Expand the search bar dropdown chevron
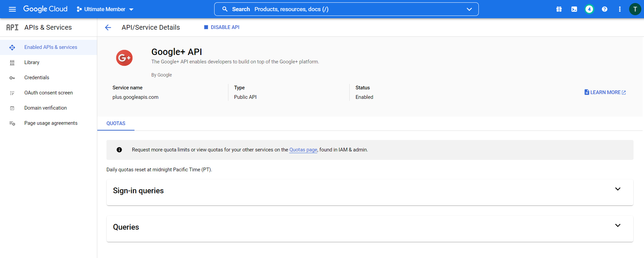This screenshot has height=258, width=644. 469,9
